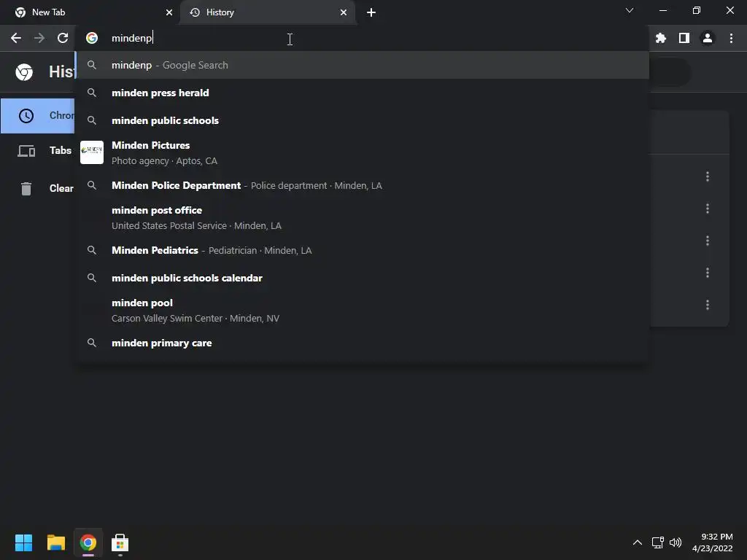Pick minden pool Carson Valley suggestion
Image resolution: width=747 pixels, height=560 pixels.
pos(363,310)
